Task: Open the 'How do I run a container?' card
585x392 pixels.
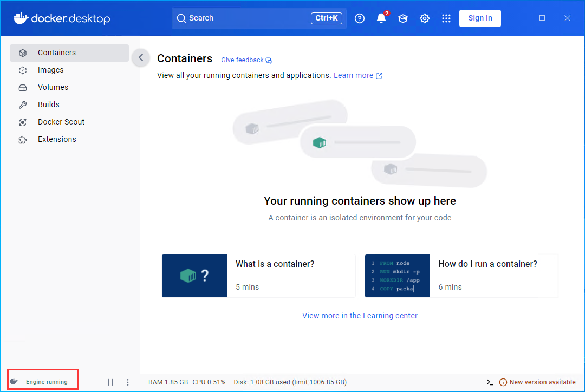Action: [461, 276]
